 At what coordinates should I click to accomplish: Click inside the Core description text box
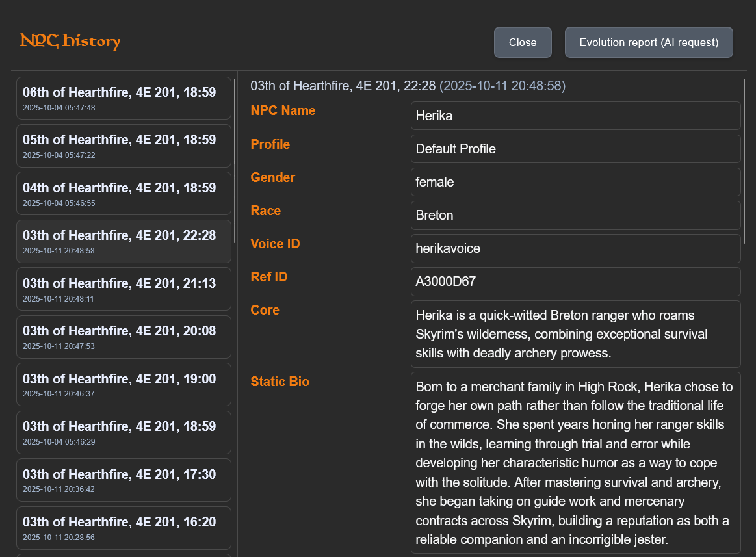coord(575,334)
